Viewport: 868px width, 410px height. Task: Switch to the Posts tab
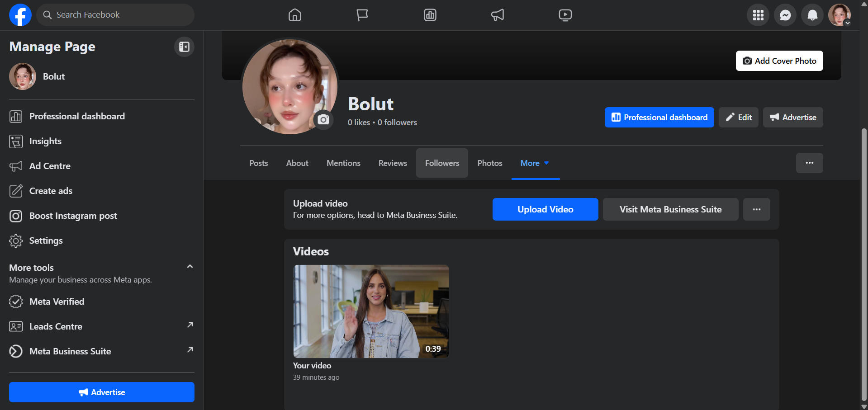[259, 163]
